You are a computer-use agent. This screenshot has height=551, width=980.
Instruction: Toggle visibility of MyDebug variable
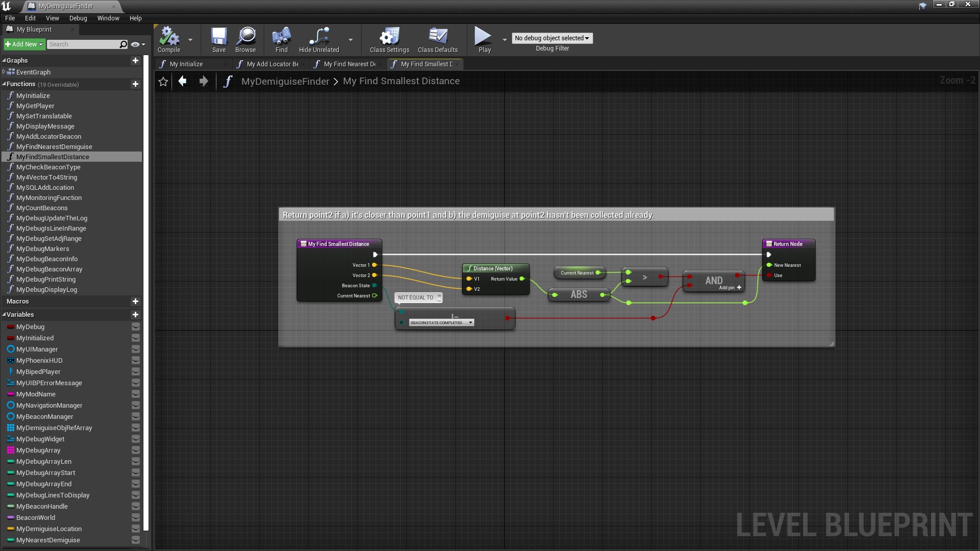(x=136, y=327)
